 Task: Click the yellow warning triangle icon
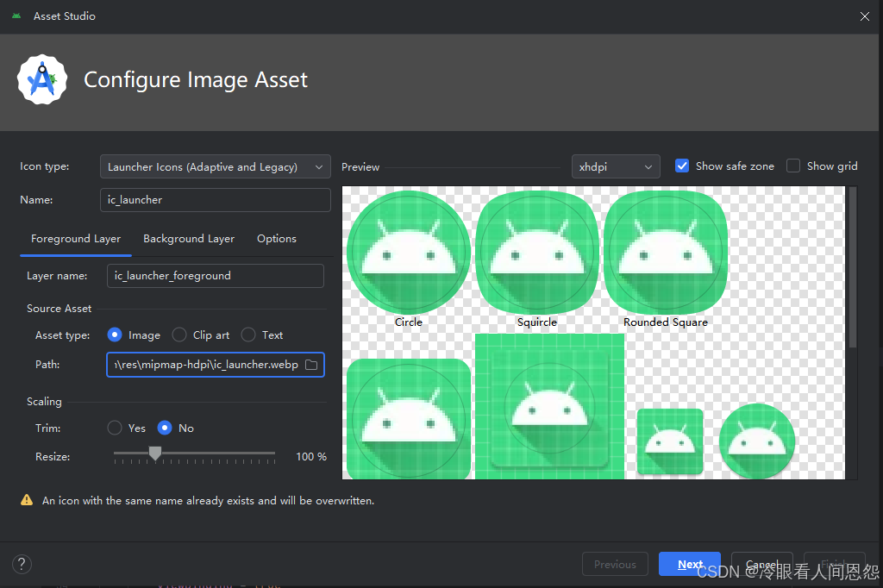pyautogui.click(x=27, y=500)
